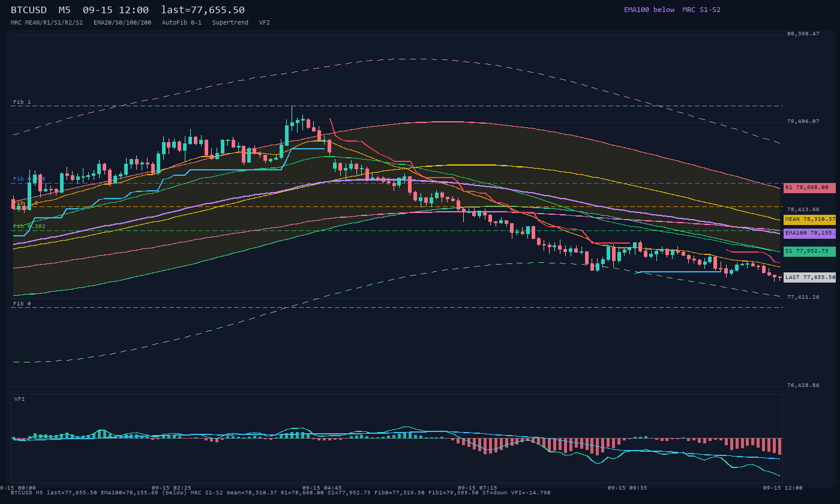
Task: Click the VFI indicator panel title
Action: point(20,399)
